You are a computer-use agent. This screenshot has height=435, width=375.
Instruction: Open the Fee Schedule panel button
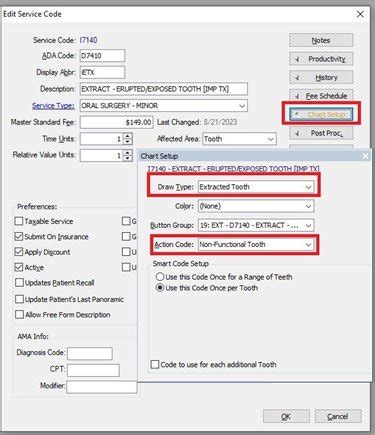pyautogui.click(x=321, y=96)
